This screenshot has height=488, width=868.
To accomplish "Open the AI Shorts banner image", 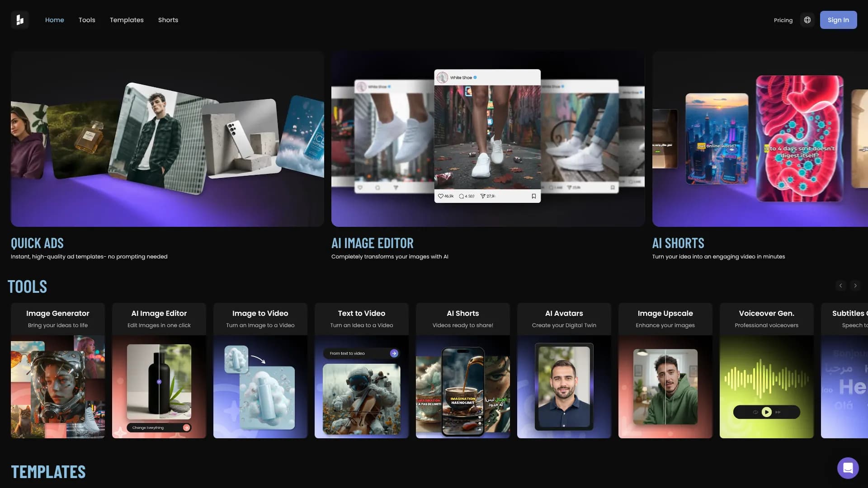I will pos(760,139).
